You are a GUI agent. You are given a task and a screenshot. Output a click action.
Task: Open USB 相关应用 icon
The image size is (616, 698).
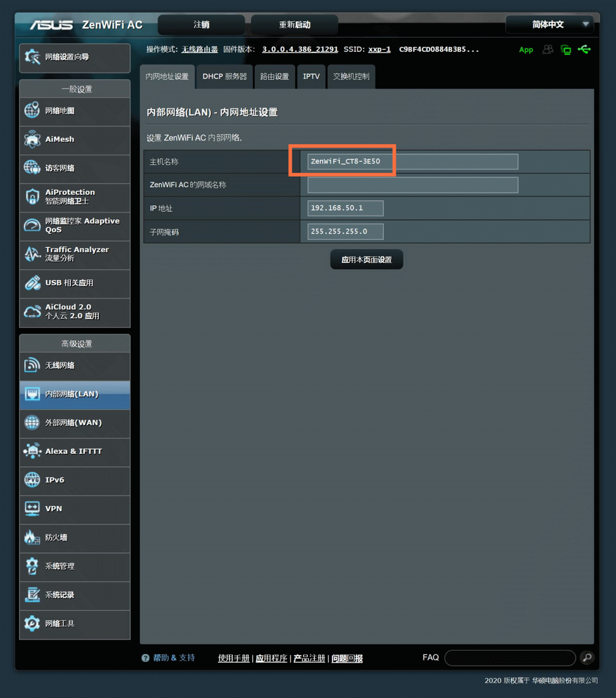click(32, 282)
